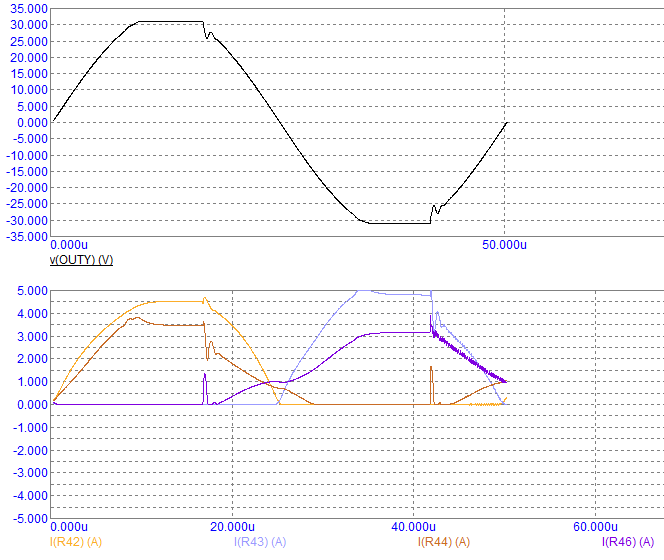Click the 20.000u time label on lower plot

click(x=232, y=527)
